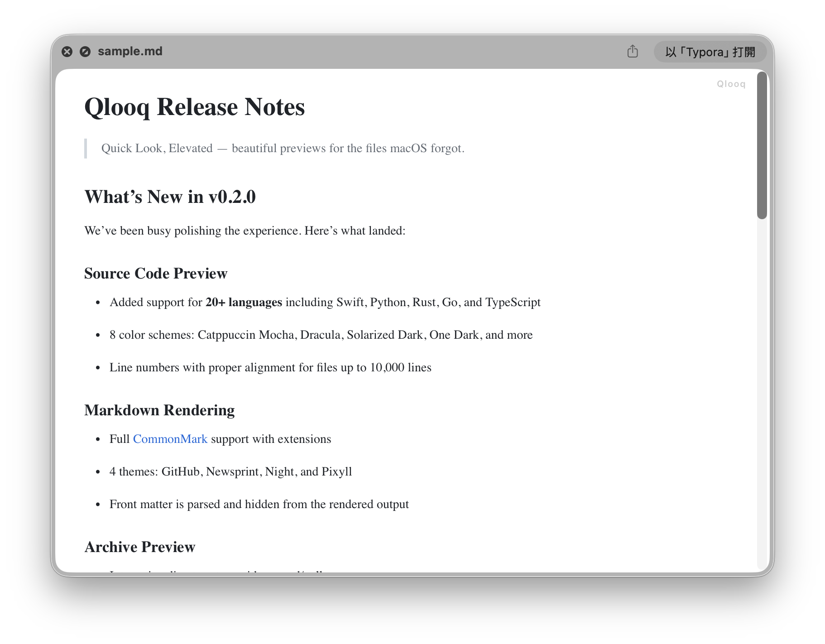Click the 4 themes: GitHub bullet item
Viewport: 825px width, 644px height.
230,471
